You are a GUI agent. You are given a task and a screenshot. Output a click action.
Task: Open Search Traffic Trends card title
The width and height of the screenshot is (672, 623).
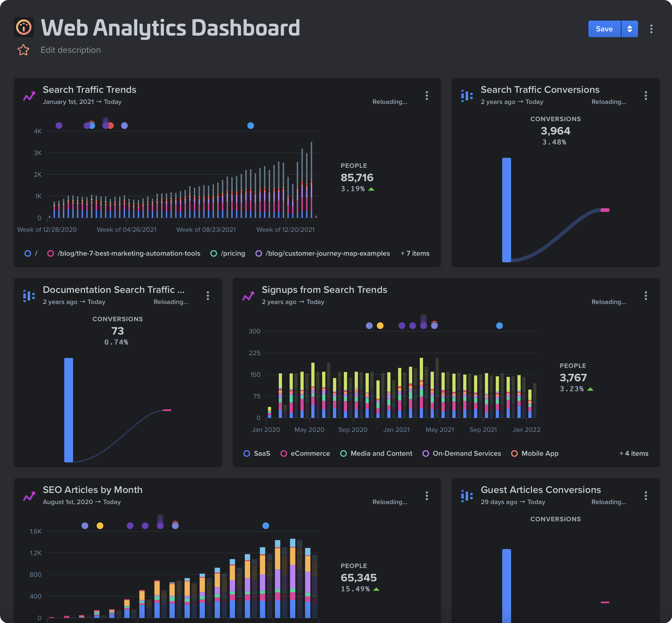click(x=89, y=90)
